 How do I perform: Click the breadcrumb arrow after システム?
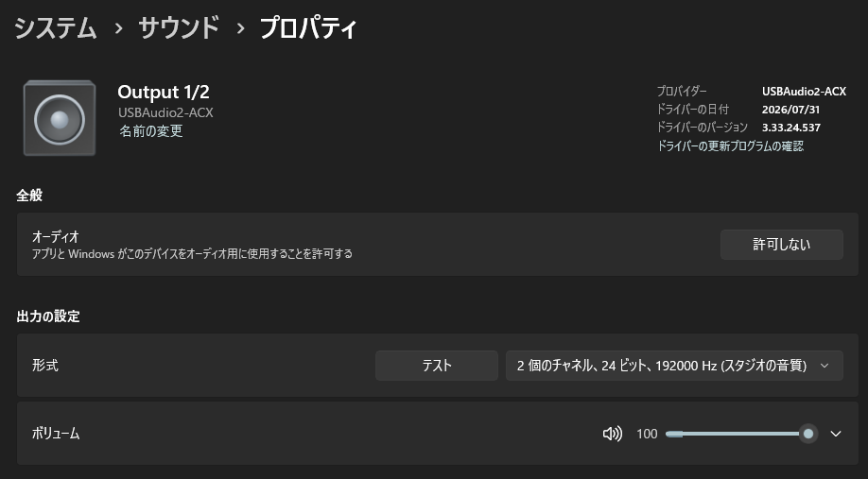(118, 28)
